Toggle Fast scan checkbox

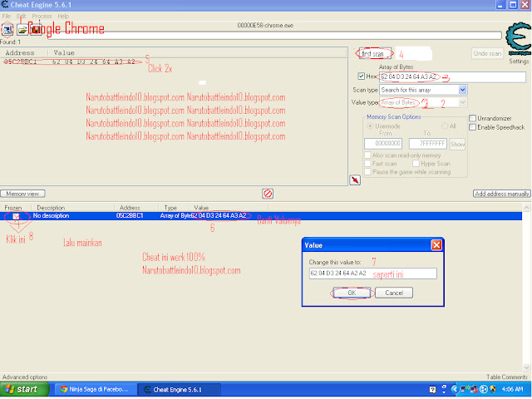click(367, 164)
